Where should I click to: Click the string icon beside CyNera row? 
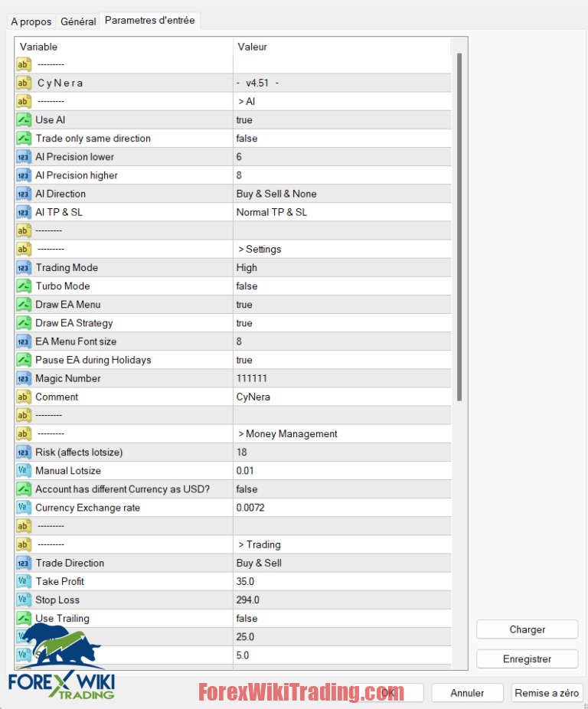coord(24,83)
